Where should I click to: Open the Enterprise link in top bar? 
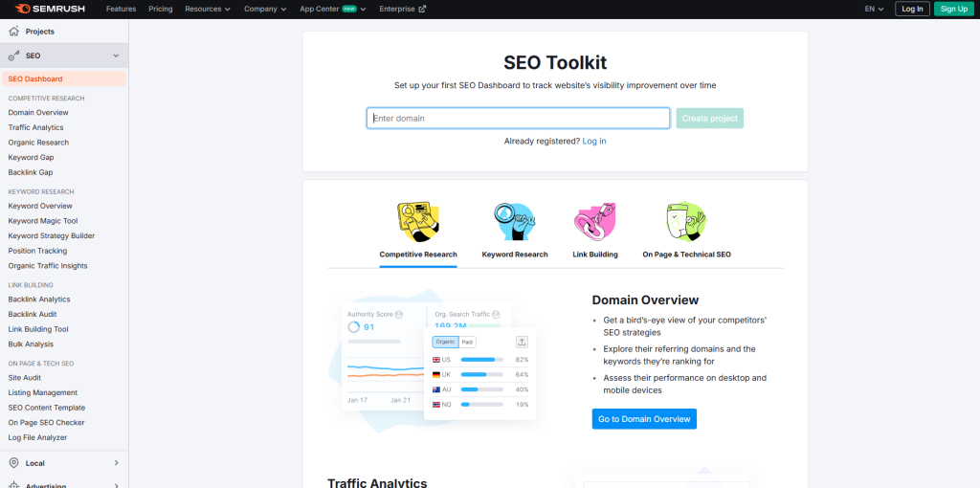[403, 9]
